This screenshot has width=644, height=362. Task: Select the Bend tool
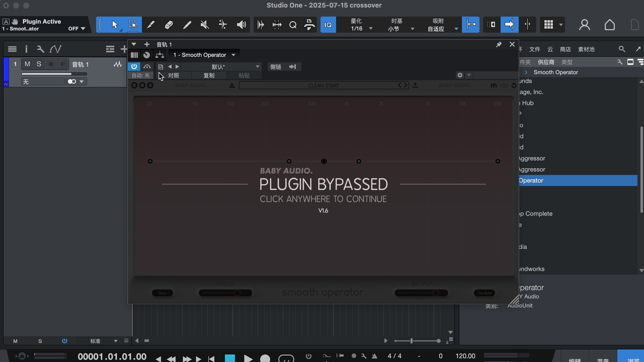click(223, 25)
